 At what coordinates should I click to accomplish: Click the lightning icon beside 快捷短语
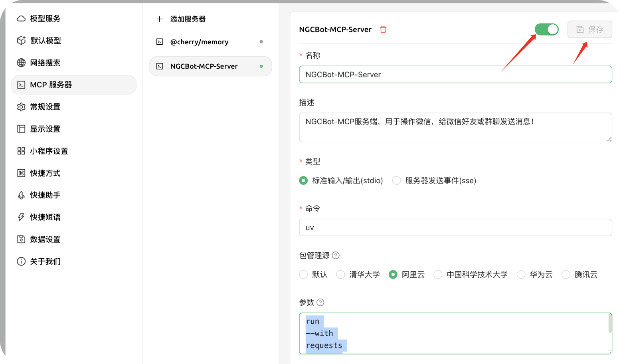coord(21,217)
